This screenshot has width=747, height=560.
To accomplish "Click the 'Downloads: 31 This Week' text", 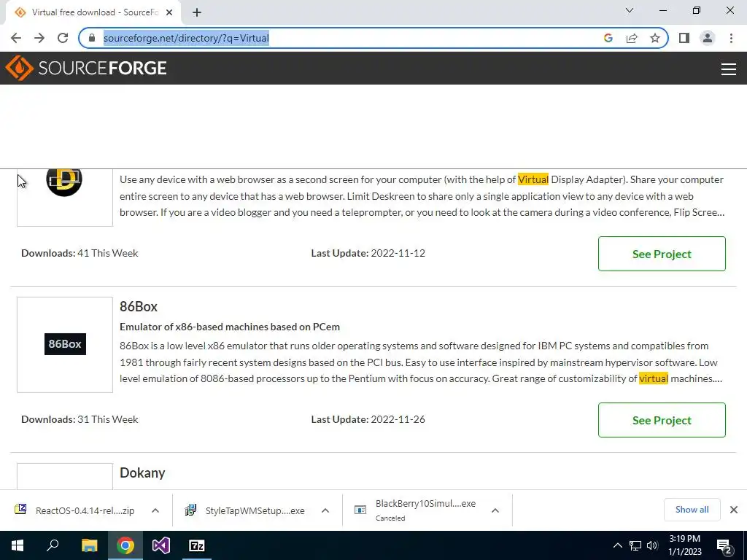I will 80,419.
